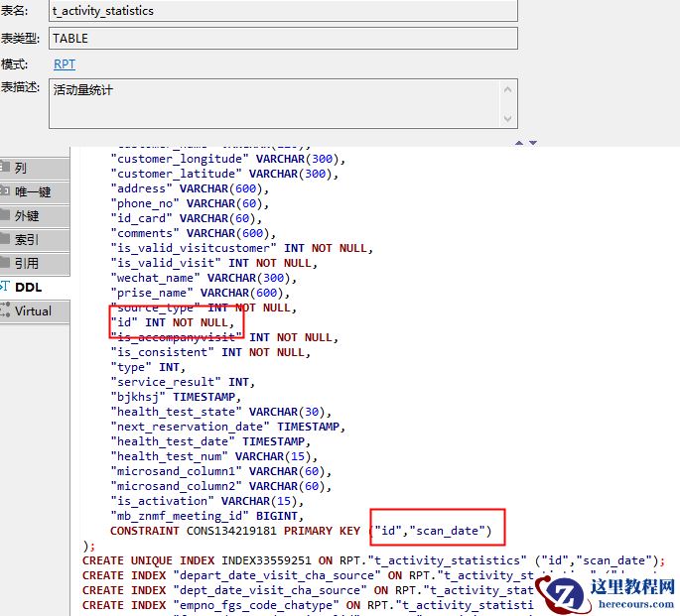
Task: Click the CONSTRAINT CONS134219181 PRIMARY KEY line
Action: (x=301, y=531)
